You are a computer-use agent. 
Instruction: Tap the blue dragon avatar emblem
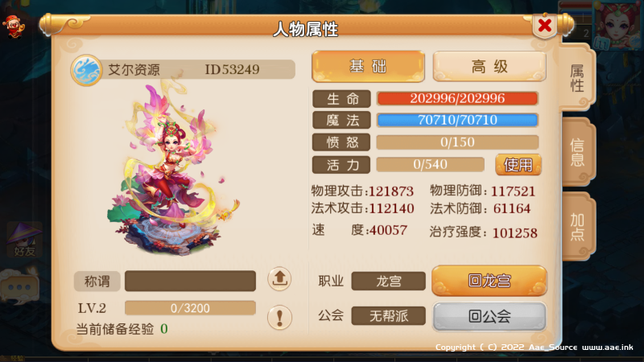tap(86, 70)
